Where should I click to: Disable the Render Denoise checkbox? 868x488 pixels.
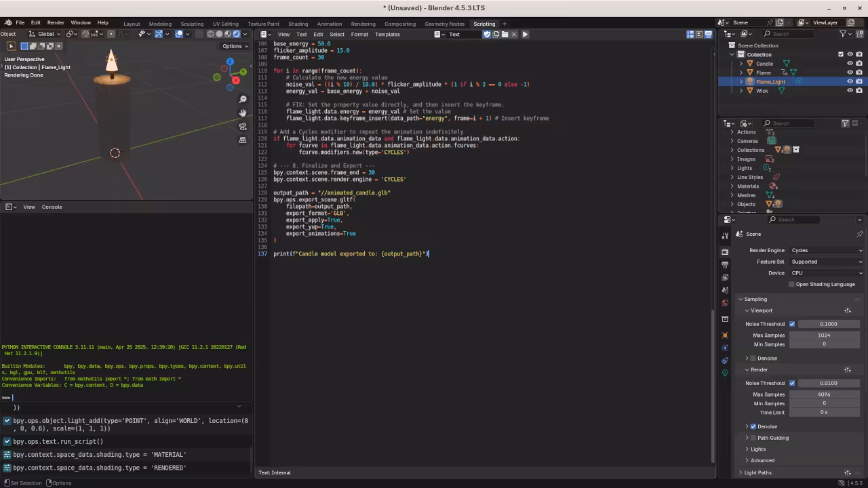pyautogui.click(x=753, y=426)
